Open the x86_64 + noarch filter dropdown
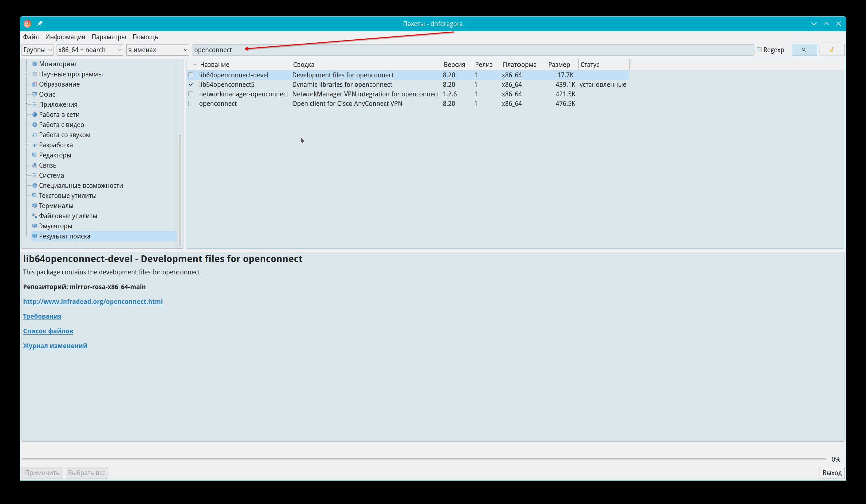 (x=90, y=50)
